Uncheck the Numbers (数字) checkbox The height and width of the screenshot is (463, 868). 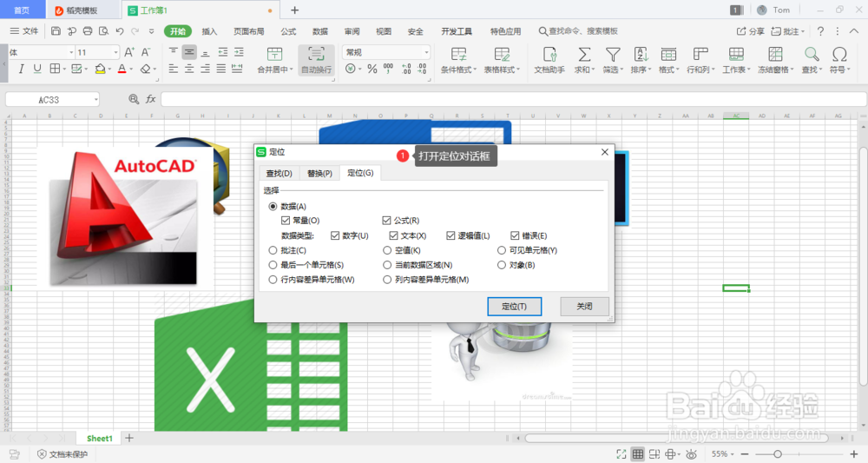[335, 235]
